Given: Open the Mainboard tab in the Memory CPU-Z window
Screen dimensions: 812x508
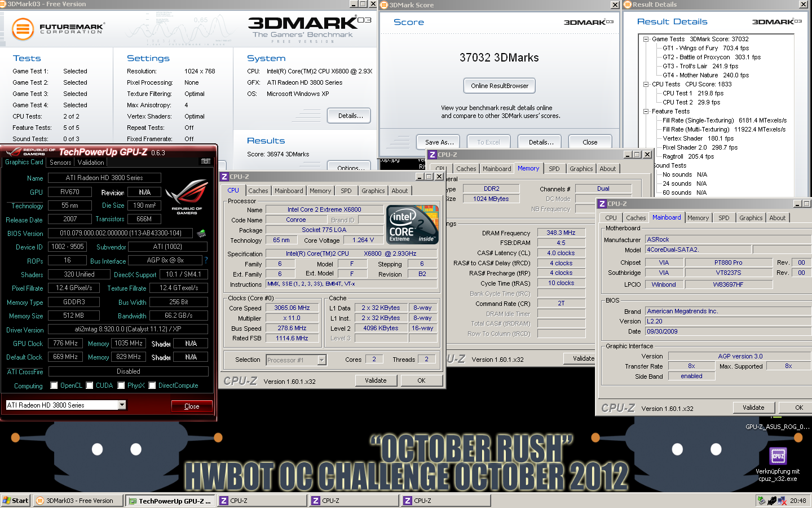Looking at the screenshot, I should point(496,169).
